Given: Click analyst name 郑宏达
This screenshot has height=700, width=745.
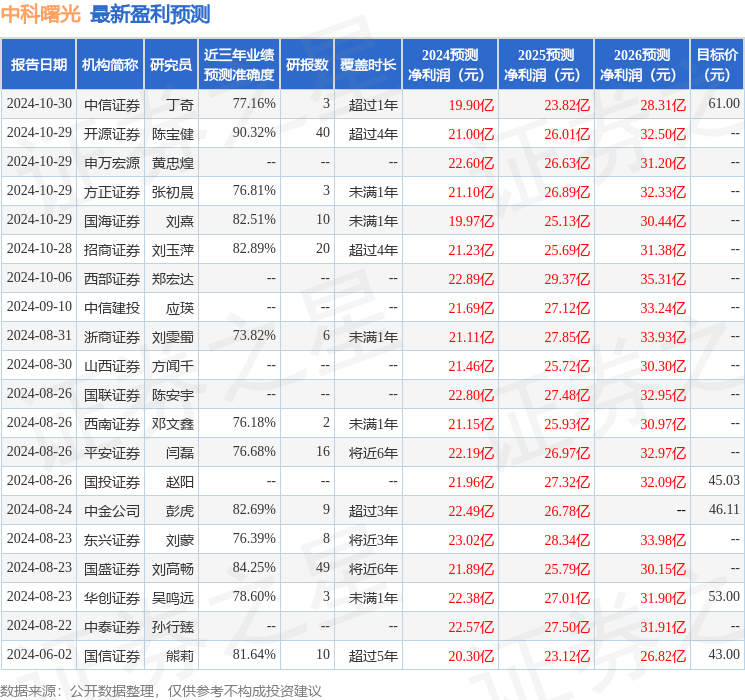Looking at the screenshot, I should [172, 279].
